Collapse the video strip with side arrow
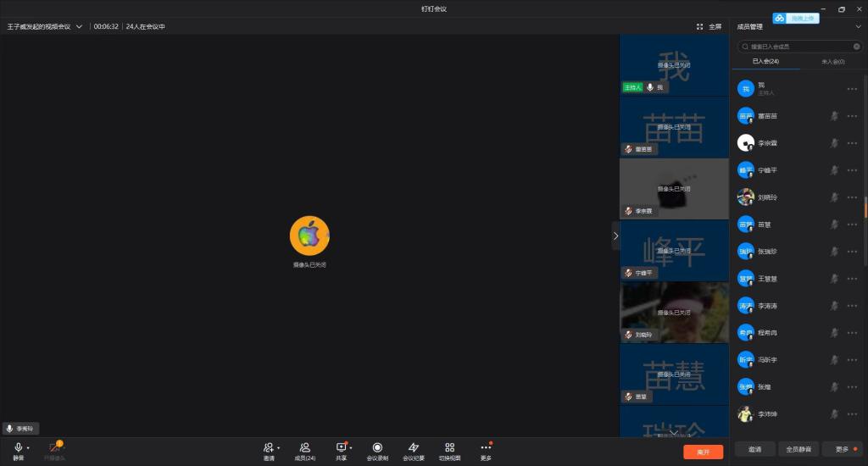Image resolution: width=868 pixels, height=466 pixels. click(615, 236)
